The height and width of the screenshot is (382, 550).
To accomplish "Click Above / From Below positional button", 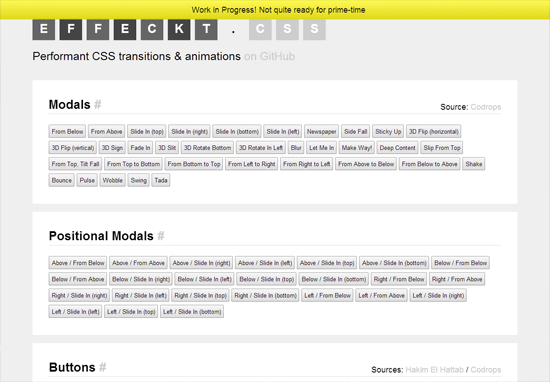I will [x=78, y=263].
